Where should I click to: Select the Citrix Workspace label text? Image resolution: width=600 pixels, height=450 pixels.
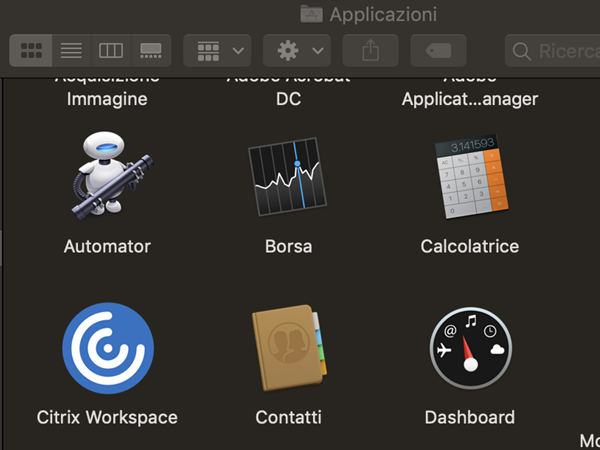[x=107, y=417]
